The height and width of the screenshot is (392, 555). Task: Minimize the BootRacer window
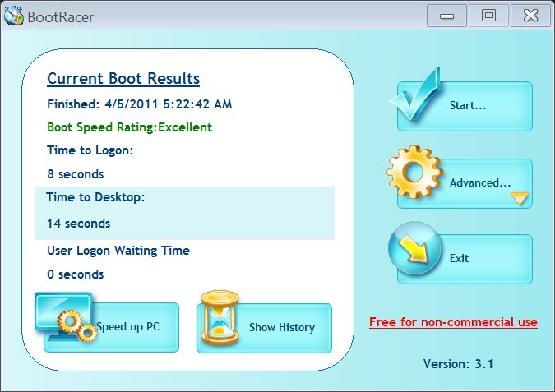(446, 16)
